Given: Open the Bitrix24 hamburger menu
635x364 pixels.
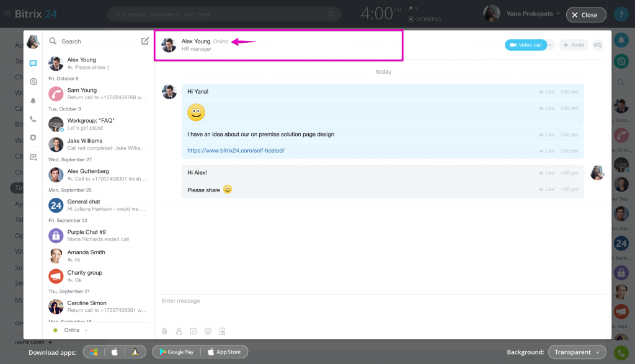Looking at the screenshot, I should [7, 14].
